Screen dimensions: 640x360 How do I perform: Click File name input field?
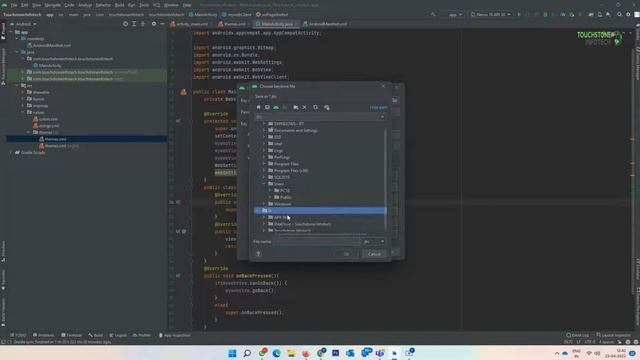[317, 242]
